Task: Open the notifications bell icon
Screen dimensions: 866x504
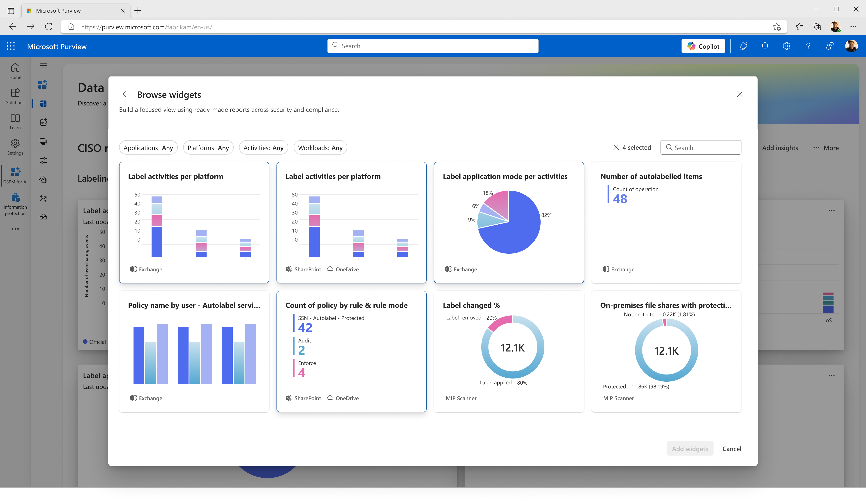Action: (765, 46)
